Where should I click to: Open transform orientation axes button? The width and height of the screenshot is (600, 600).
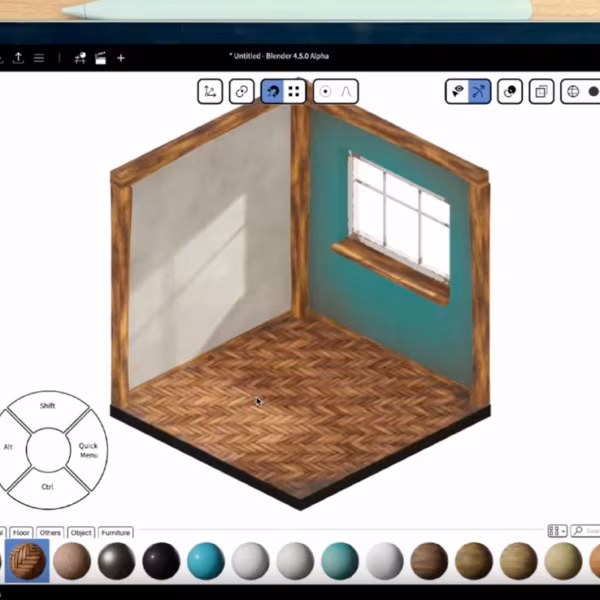tap(210, 91)
